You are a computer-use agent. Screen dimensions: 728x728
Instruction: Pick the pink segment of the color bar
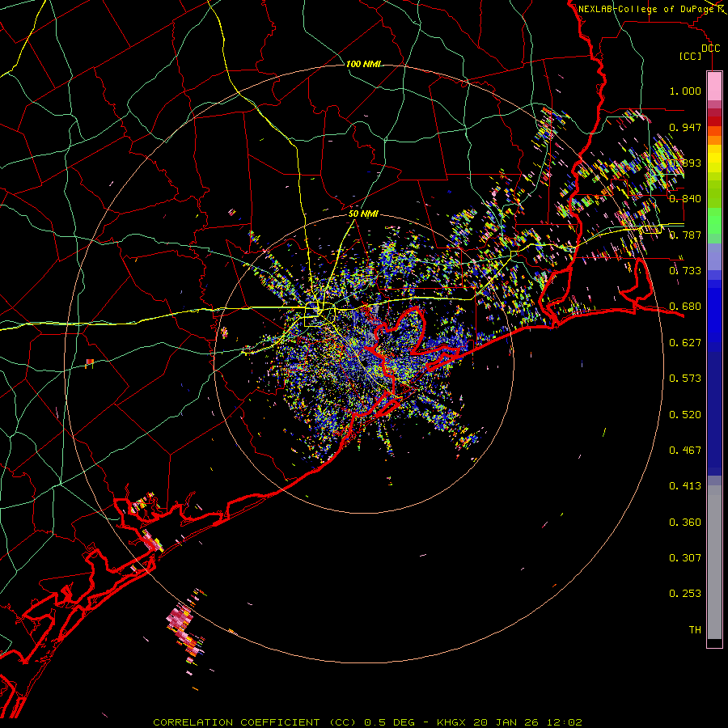[714, 87]
